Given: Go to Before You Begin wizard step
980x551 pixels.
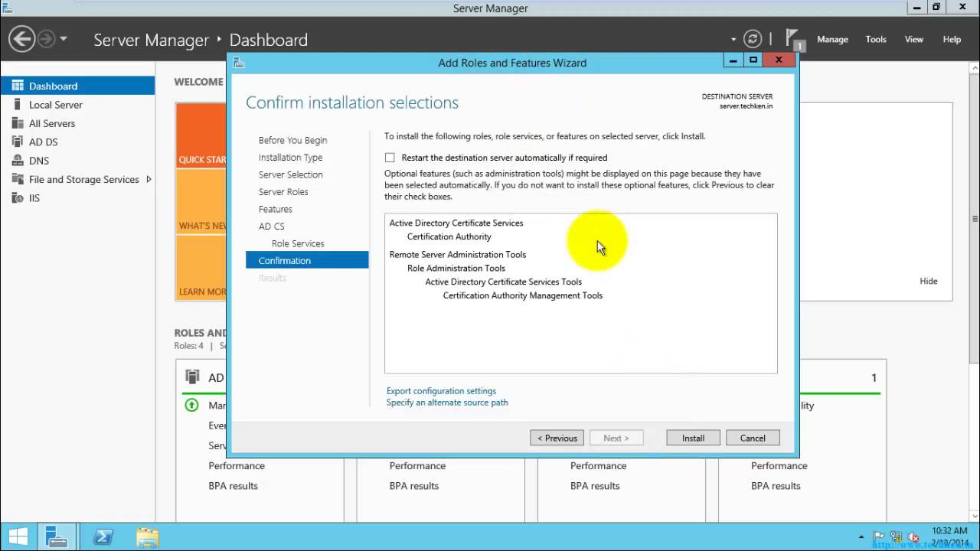Looking at the screenshot, I should [292, 140].
